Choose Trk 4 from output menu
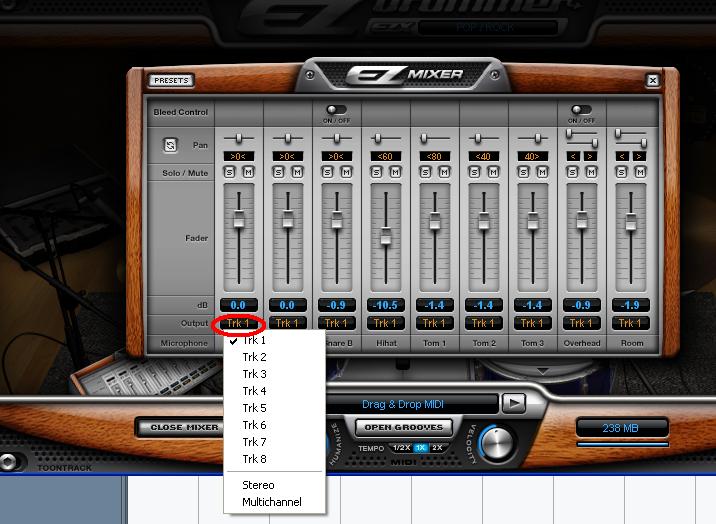 [274, 391]
